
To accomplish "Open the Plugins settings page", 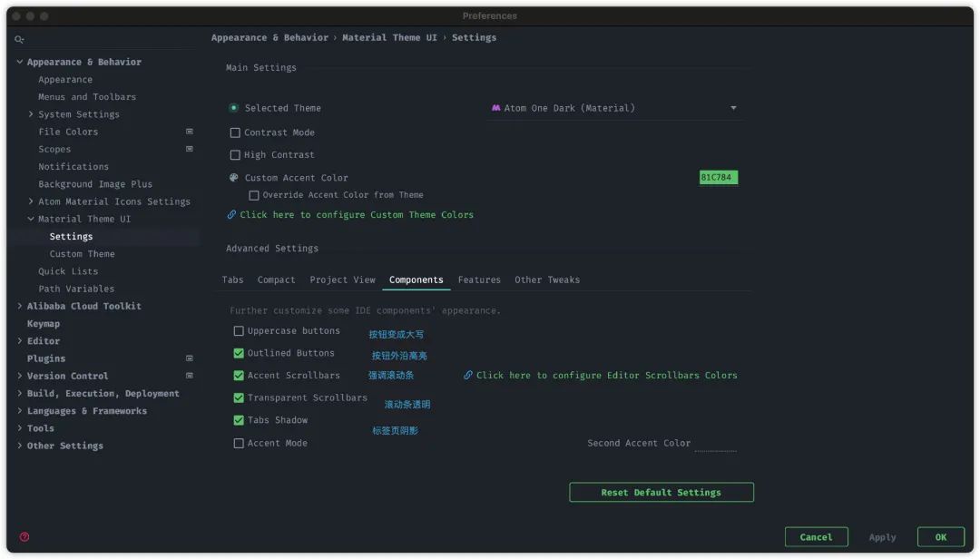I will (46, 358).
